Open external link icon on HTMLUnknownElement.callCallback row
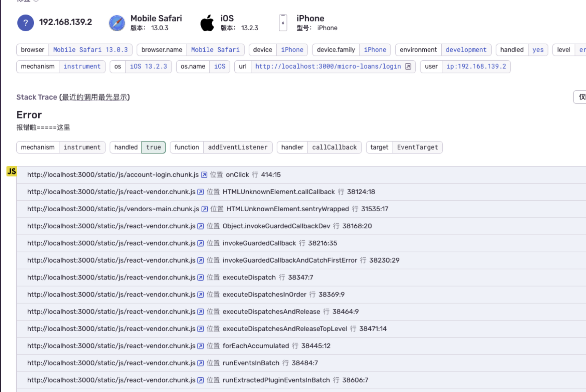Image resolution: width=586 pixels, height=392 pixels. pyautogui.click(x=201, y=192)
